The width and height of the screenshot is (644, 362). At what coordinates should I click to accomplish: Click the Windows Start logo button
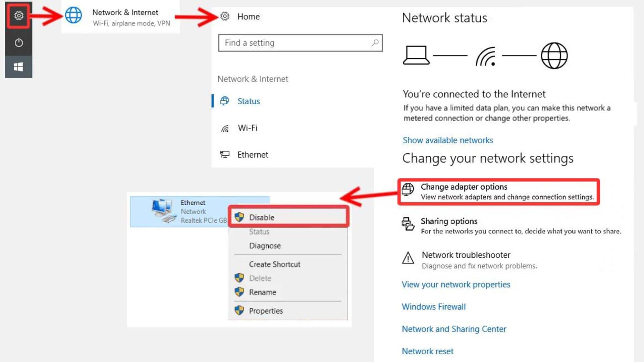(18, 67)
